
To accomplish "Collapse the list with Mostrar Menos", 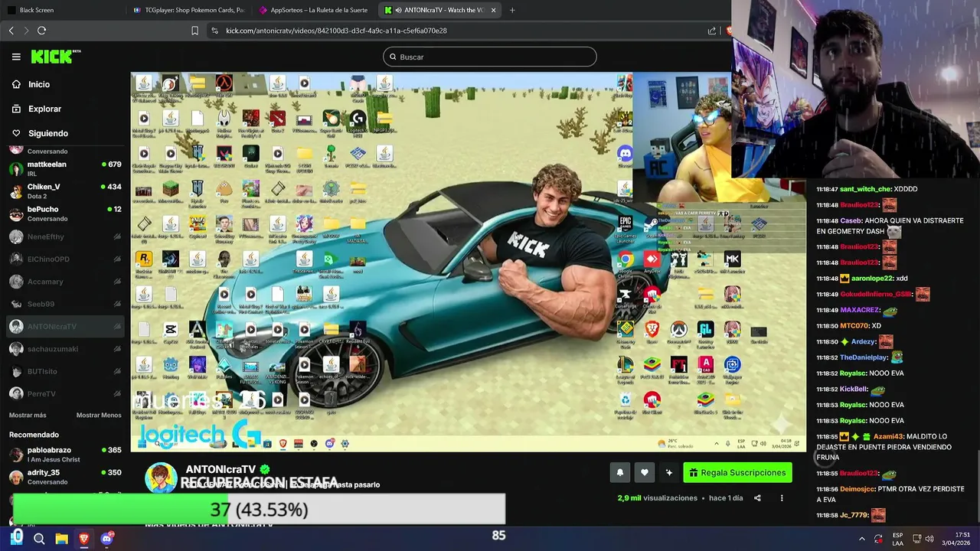I will tap(99, 415).
